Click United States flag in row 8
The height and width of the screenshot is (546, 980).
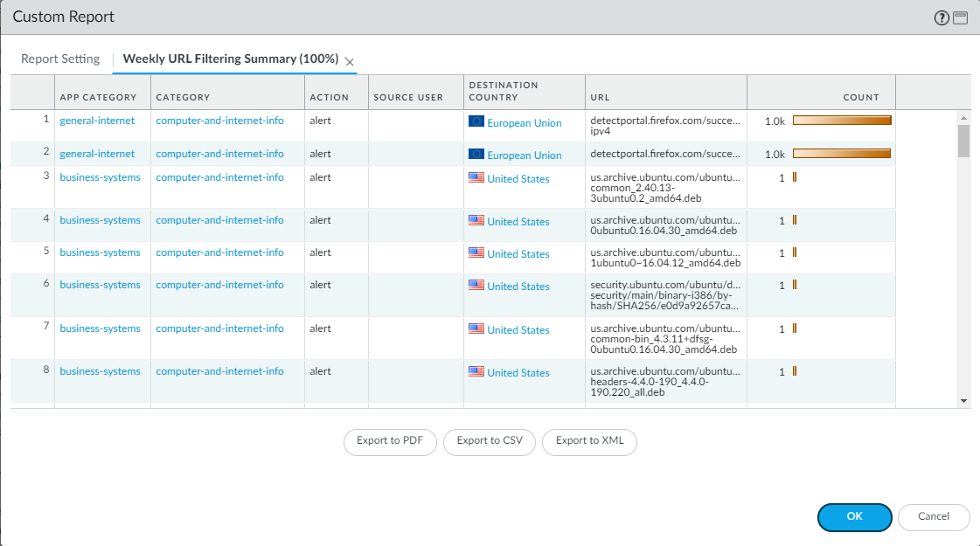point(476,371)
